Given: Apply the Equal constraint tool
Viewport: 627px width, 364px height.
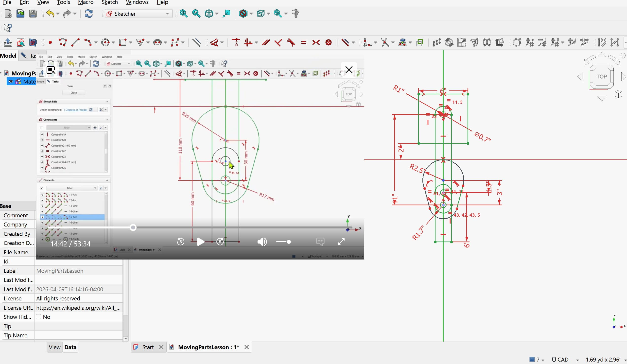Looking at the screenshot, I should pos(303,43).
